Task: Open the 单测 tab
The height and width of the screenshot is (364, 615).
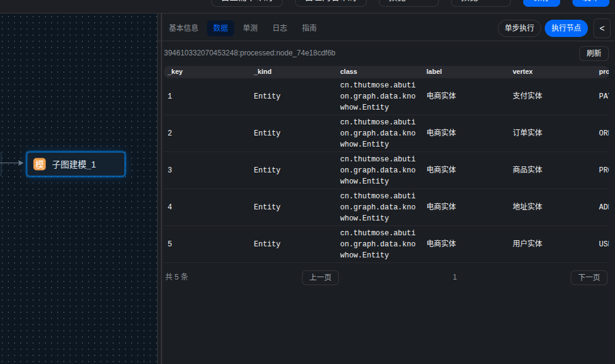Action: 250,28
